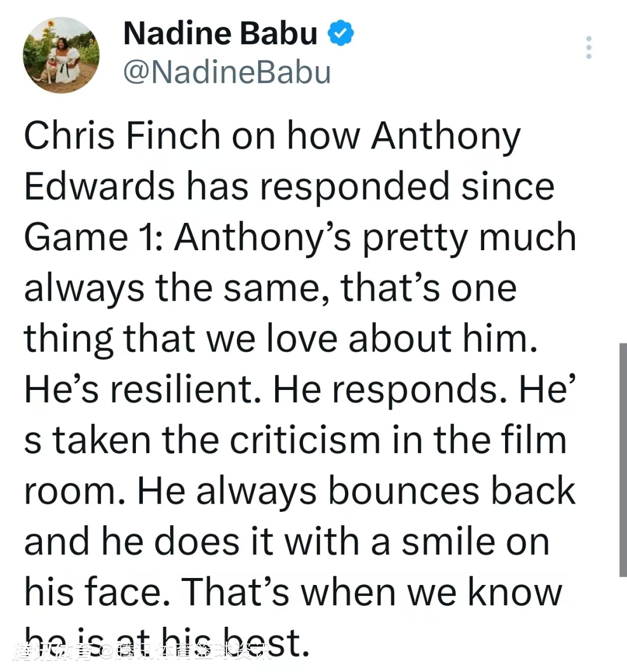The width and height of the screenshot is (627, 672).
Task: Click the word "criticism" in the tweet
Action: 305,440
